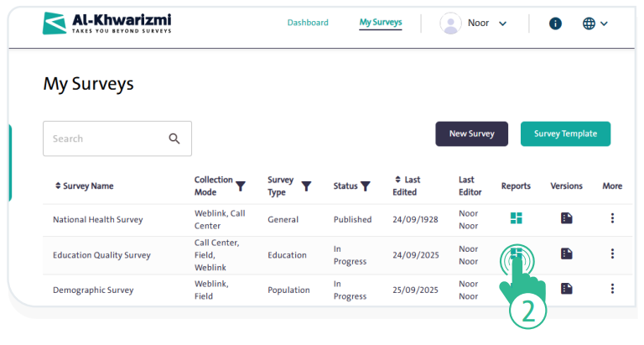View versions of Demographic Survey
The height and width of the screenshot is (345, 644).
coord(567,289)
